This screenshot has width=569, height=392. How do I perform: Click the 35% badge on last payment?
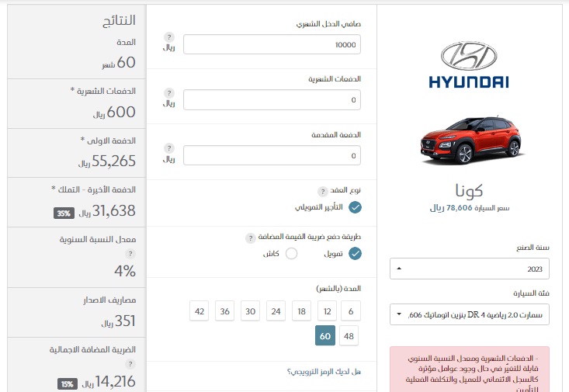point(64,213)
